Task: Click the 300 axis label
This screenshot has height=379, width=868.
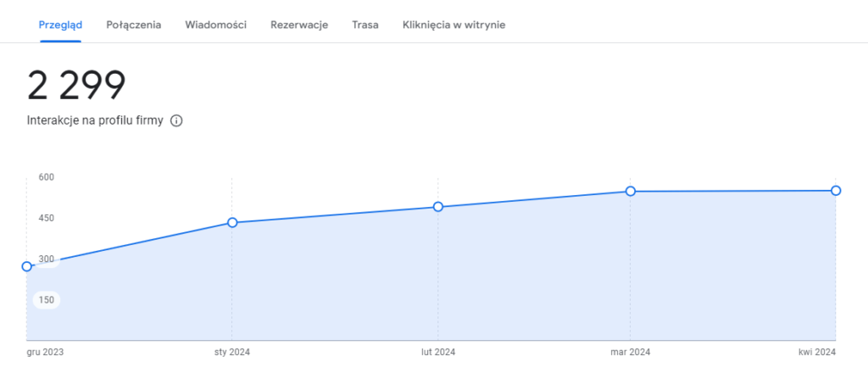Action: [x=46, y=259]
